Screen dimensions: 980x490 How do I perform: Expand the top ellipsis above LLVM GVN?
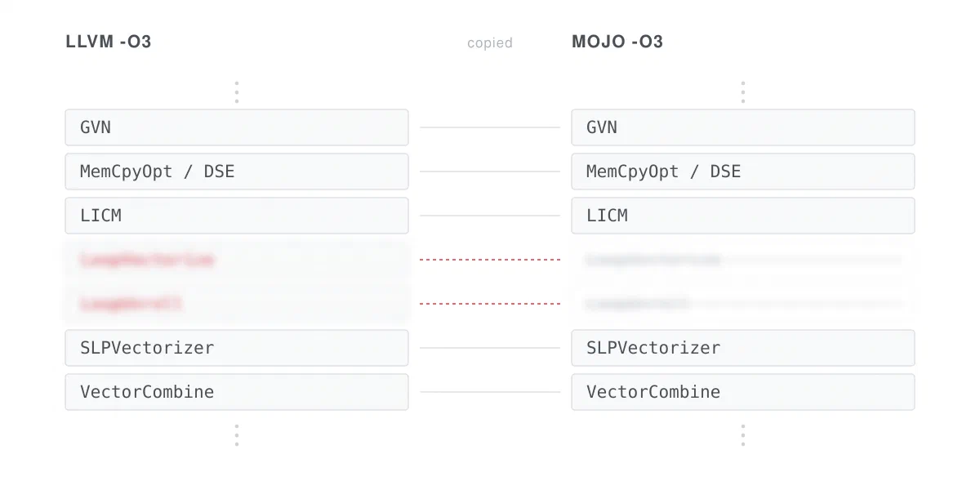pos(237,91)
